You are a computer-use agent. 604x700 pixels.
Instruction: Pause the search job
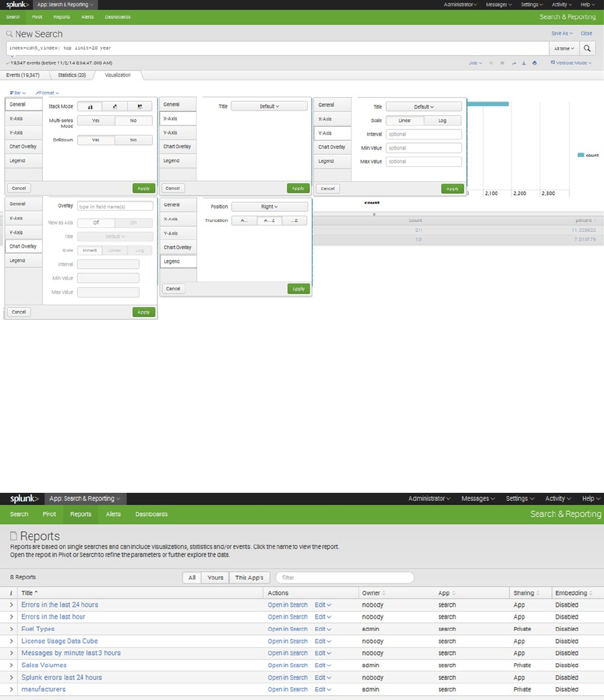pos(491,63)
